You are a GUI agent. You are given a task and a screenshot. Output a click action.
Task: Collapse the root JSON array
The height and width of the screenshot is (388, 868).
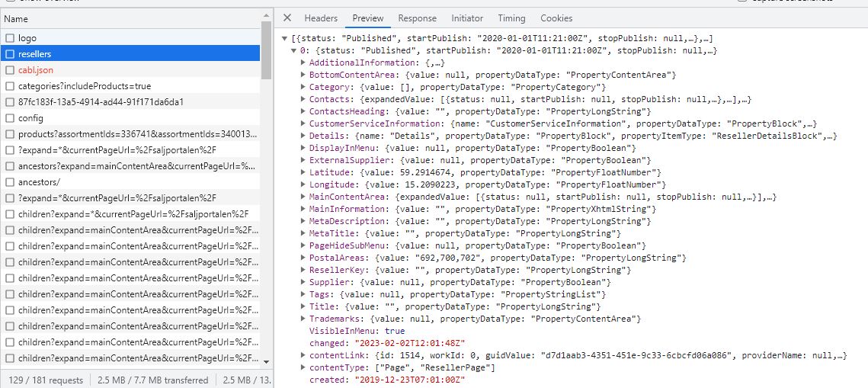[284, 38]
